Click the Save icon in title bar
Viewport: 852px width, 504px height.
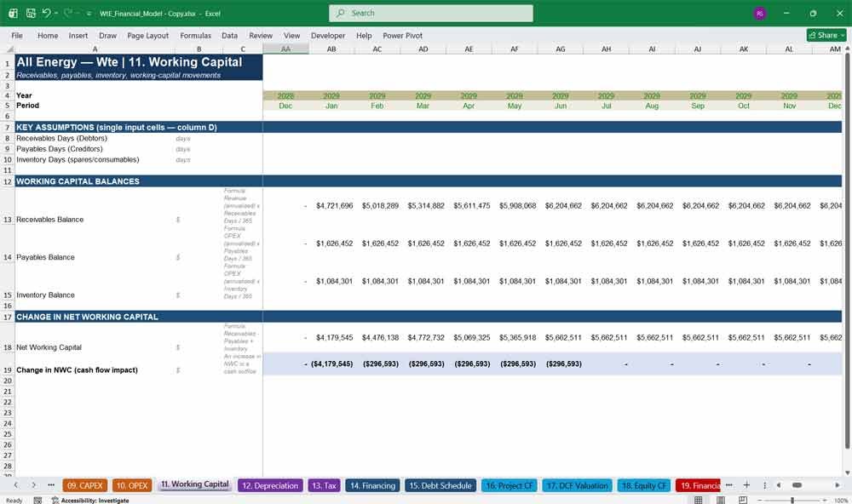(31, 13)
